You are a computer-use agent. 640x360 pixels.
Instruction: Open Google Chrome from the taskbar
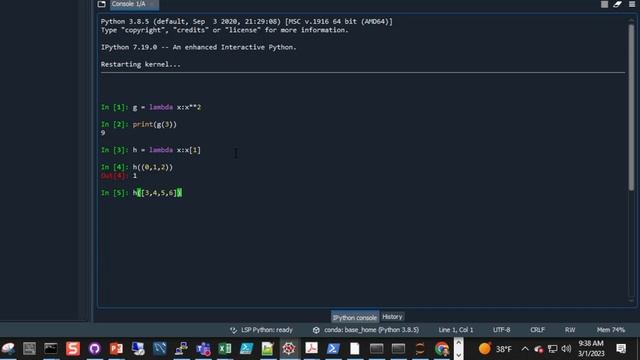point(442,349)
